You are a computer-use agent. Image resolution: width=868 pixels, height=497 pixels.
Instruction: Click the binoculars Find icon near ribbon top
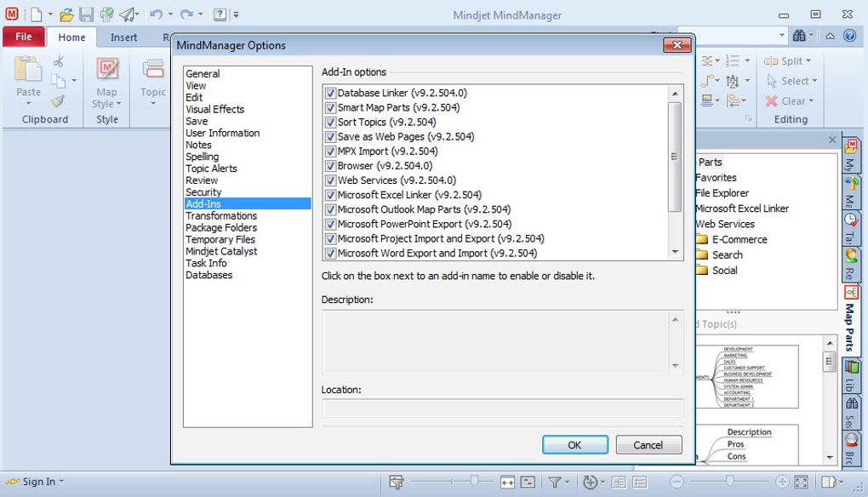click(799, 36)
